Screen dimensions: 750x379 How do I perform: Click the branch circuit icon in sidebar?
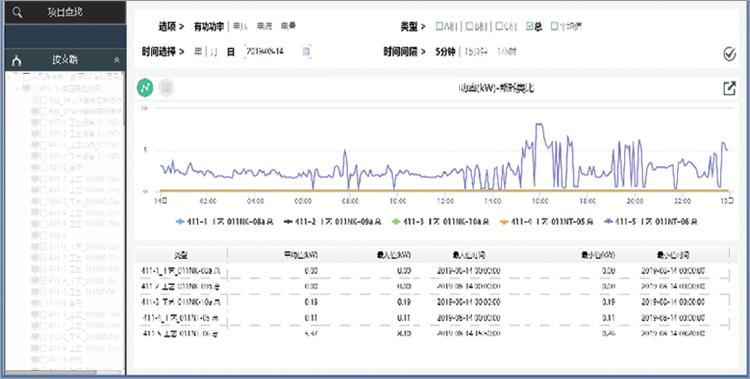point(17,61)
